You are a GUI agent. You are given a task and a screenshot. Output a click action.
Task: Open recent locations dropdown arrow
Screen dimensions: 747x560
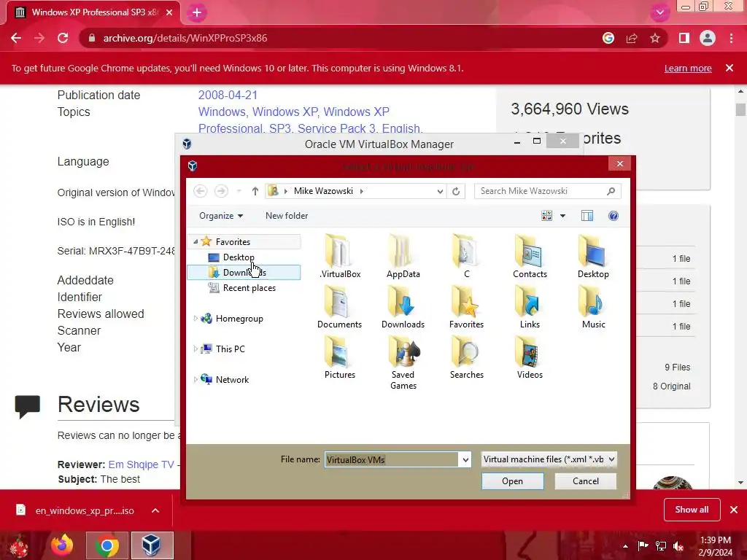click(x=239, y=191)
